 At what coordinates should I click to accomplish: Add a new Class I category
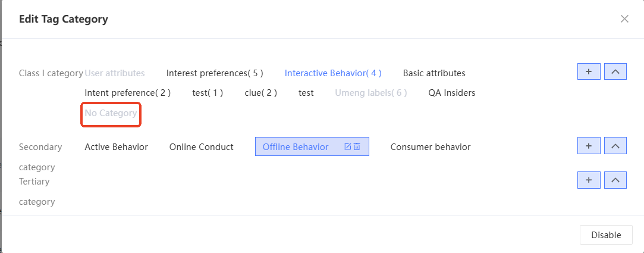589,71
